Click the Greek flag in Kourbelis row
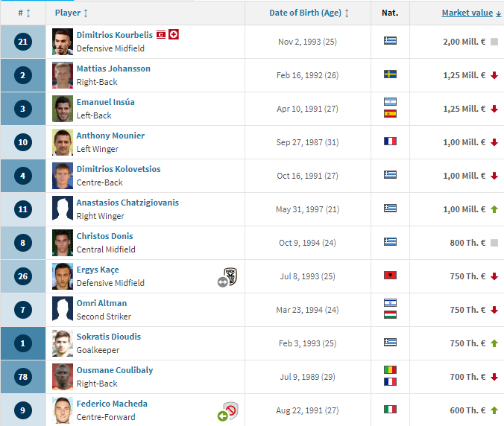Screen dimensions: 504x426 pos(390,40)
